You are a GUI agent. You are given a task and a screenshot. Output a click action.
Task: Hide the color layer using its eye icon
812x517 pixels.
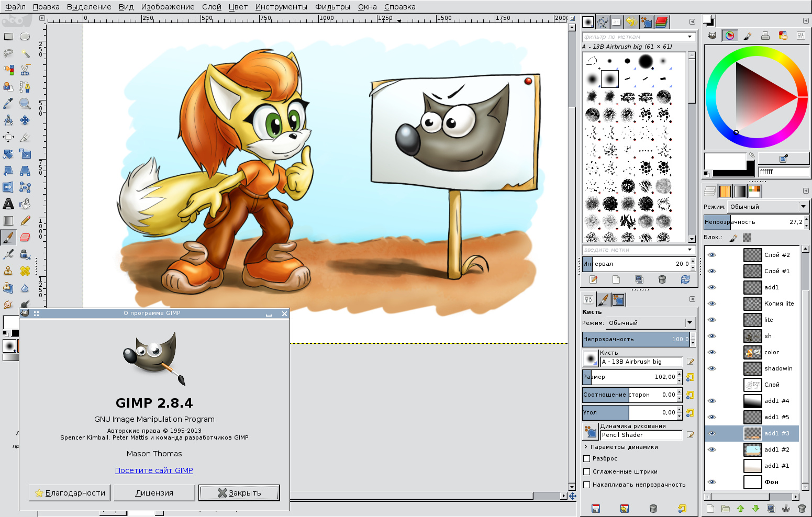click(711, 352)
